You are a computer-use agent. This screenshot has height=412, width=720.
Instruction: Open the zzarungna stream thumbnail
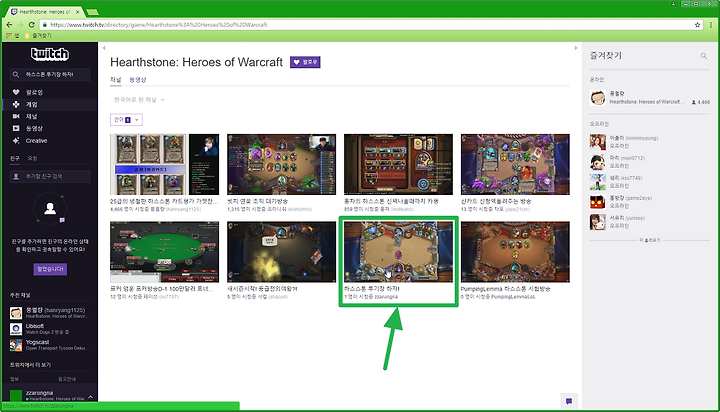coord(398,252)
